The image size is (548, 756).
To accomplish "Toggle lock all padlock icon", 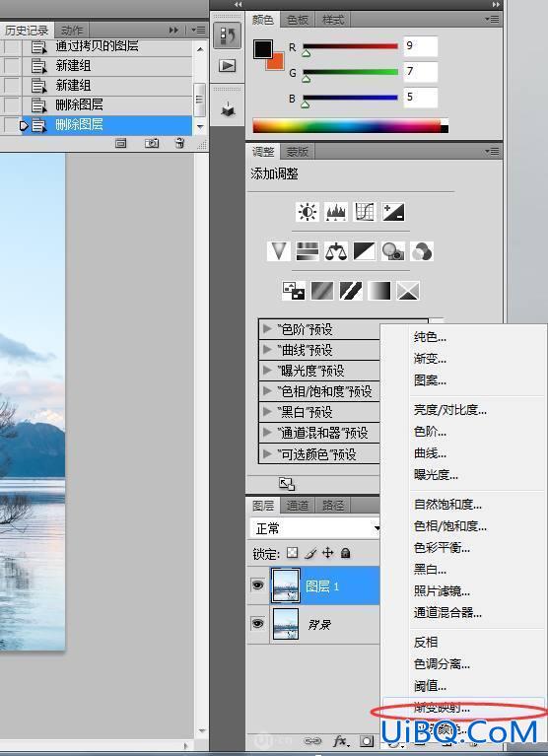I will [x=345, y=553].
